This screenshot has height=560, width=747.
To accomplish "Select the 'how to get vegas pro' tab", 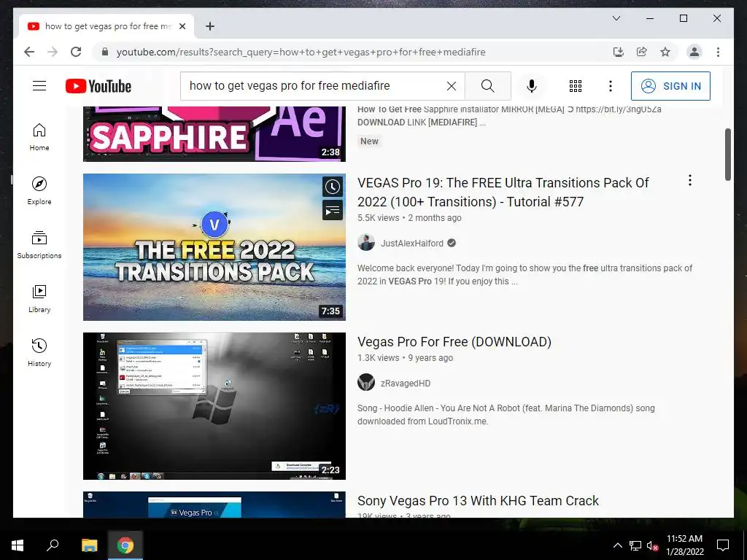I will tap(107, 26).
